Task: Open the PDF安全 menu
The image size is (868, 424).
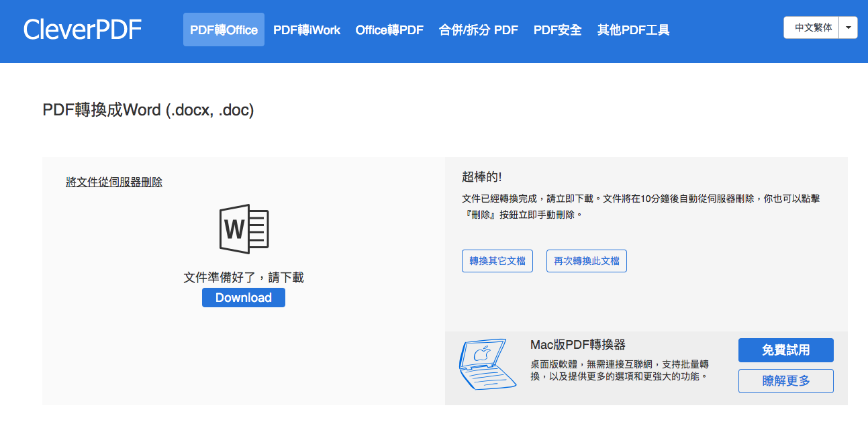Action: 557,30
